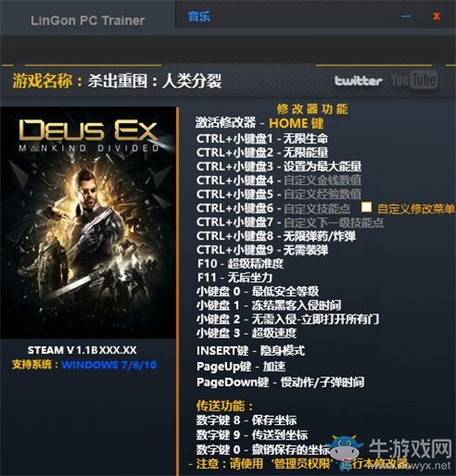Click the 自定义技能点 field
This screenshot has width=456, height=476.
coord(317,208)
